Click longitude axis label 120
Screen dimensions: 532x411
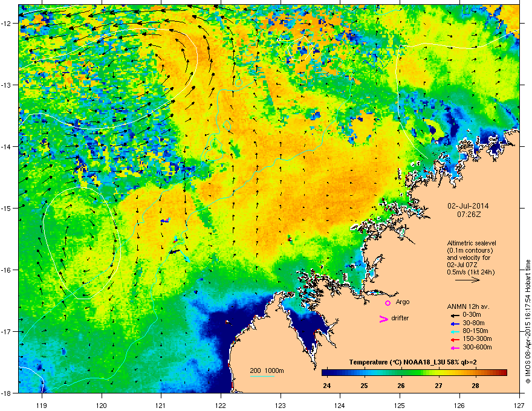click(102, 405)
